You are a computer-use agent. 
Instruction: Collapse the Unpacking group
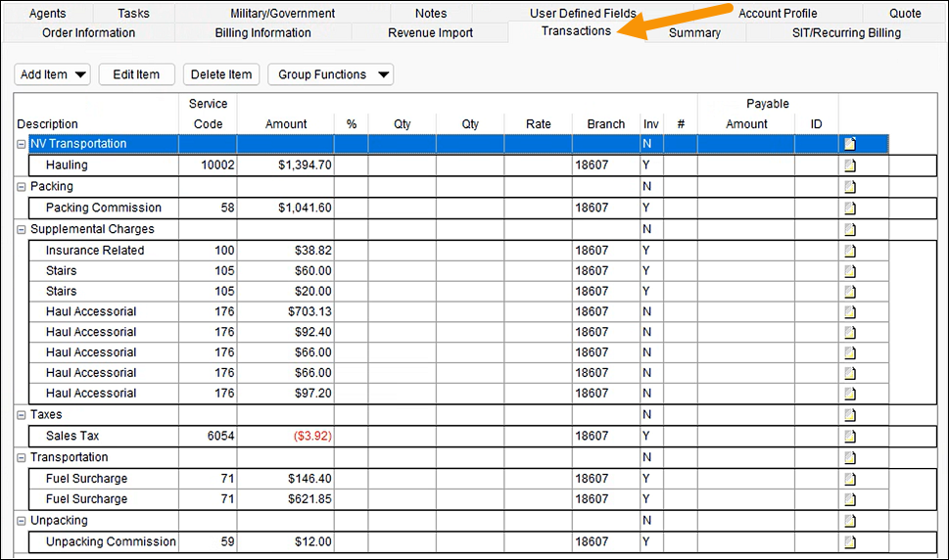(x=22, y=521)
